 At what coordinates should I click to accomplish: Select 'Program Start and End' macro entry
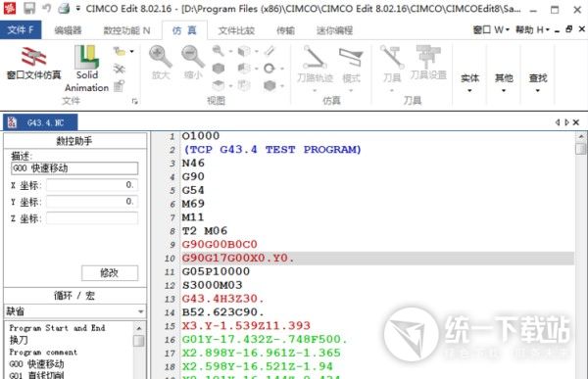58,328
